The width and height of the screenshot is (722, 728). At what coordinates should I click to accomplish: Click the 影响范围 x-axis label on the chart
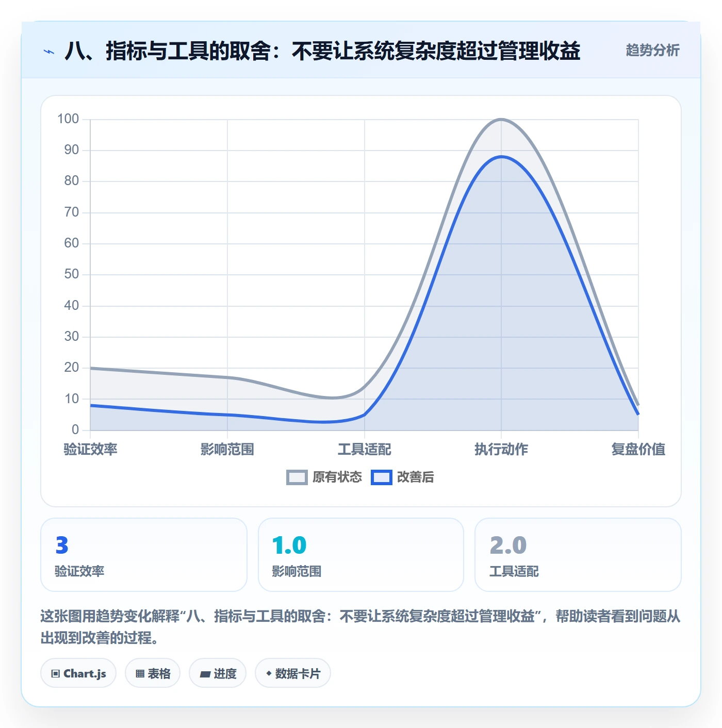227,449
